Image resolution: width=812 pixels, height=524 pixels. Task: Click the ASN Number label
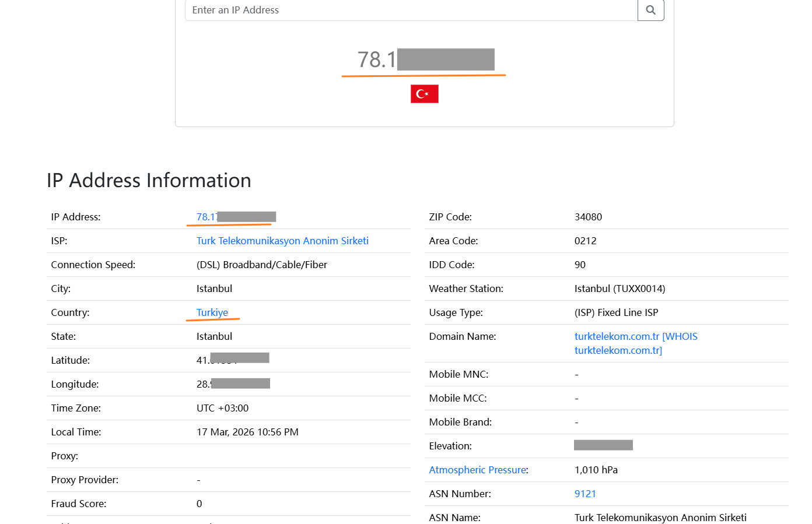[x=460, y=494]
